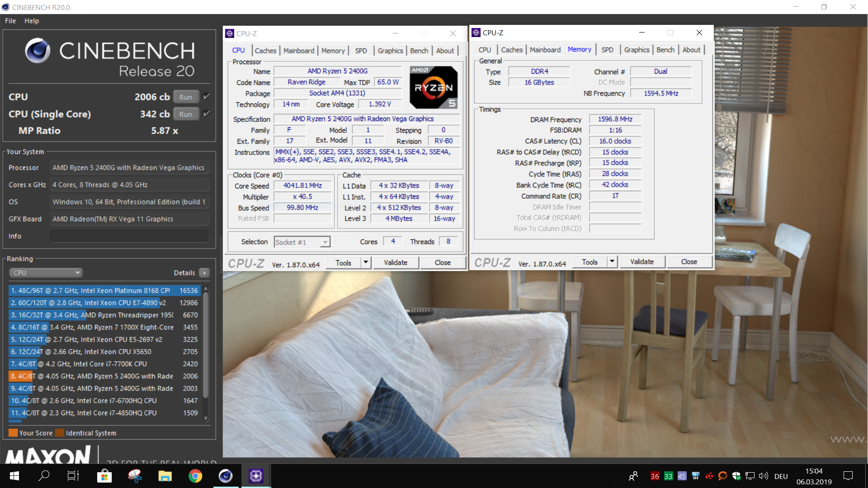Launch Microsoft Store from taskbar

(x=104, y=476)
